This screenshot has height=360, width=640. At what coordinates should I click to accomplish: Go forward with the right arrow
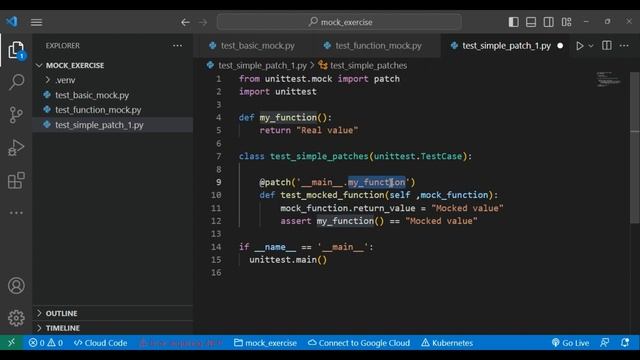click(203, 22)
